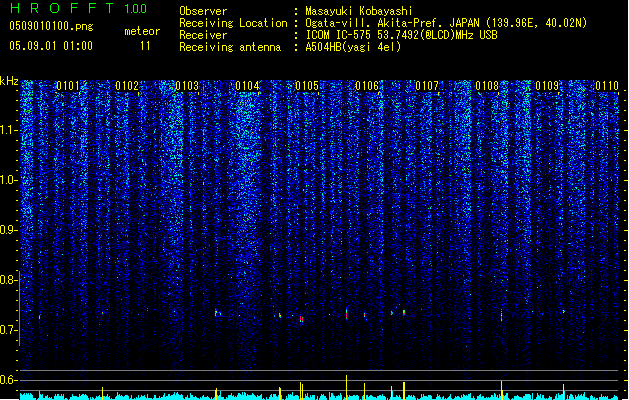Click the 0.8 kHz axis label
629x400 pixels.
click(8, 280)
